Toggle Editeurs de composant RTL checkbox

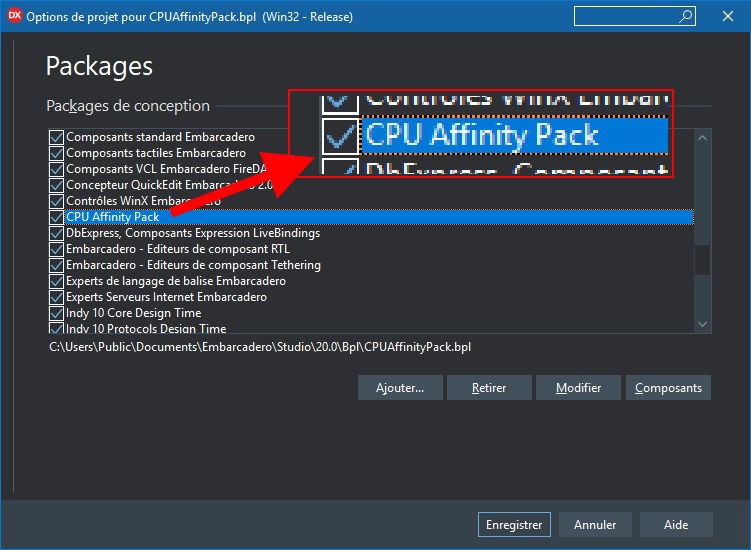(57, 249)
